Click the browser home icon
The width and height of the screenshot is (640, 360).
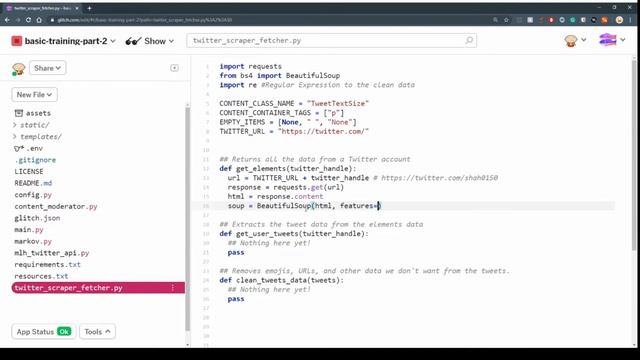39,20
